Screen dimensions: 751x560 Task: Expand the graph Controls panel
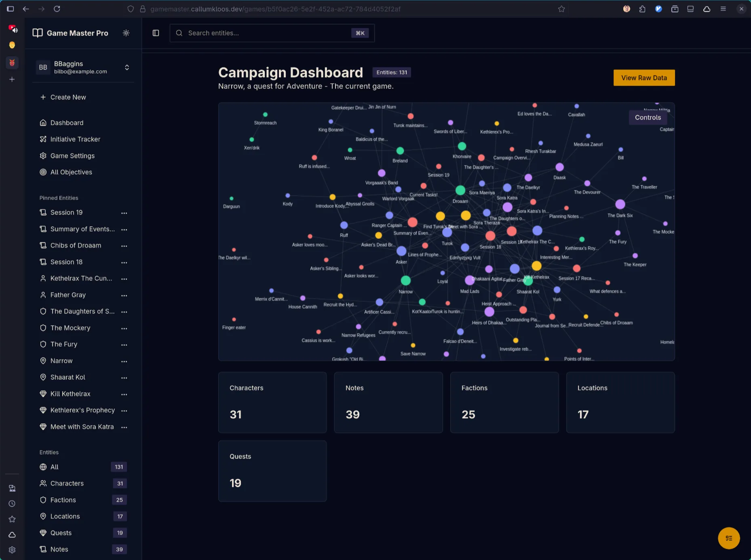coord(648,118)
